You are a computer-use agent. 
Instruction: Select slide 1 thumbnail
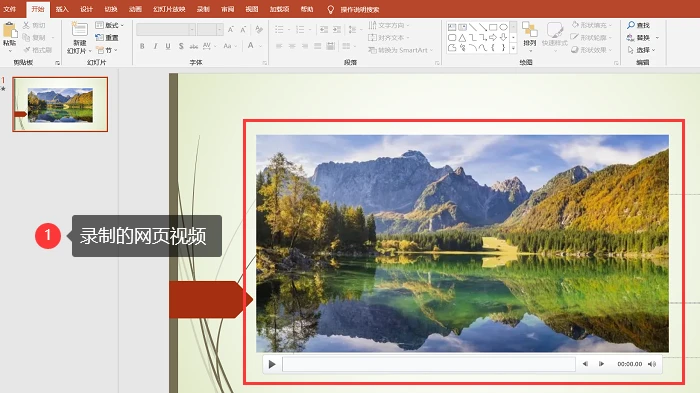[60, 105]
